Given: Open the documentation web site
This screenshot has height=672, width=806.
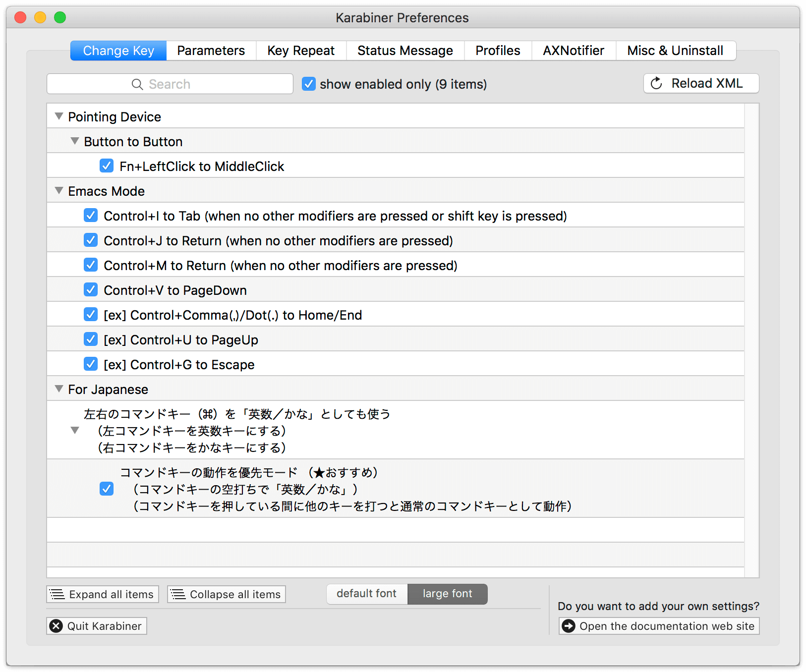Looking at the screenshot, I should pos(659,626).
